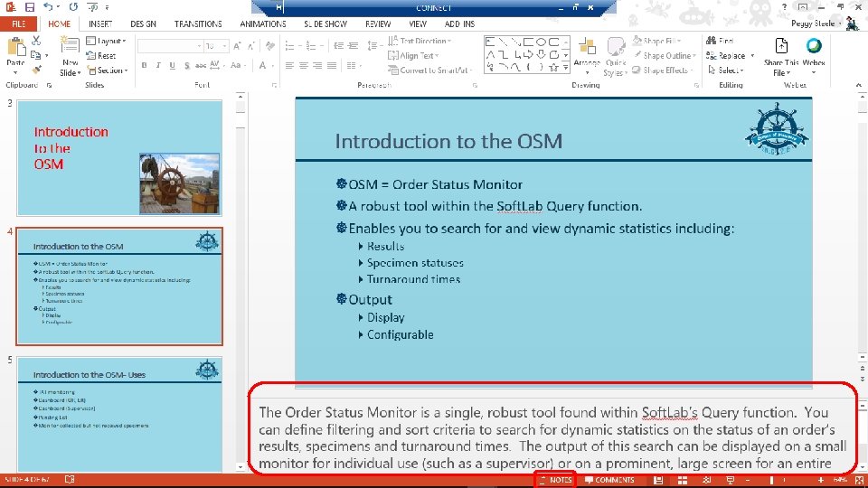The image size is (868, 488).
Task: Open the Section dropdown
Action: click(108, 70)
